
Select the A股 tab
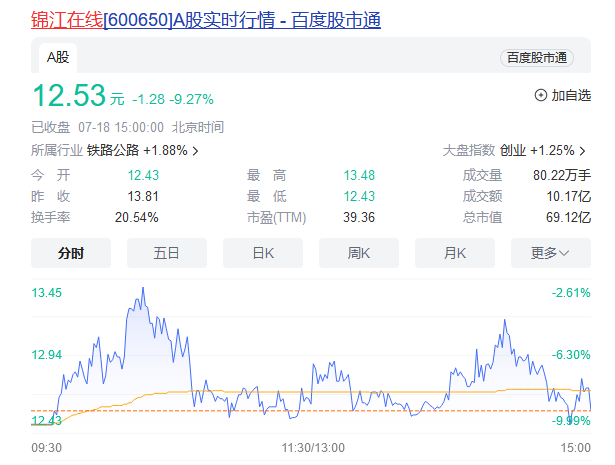coord(58,58)
